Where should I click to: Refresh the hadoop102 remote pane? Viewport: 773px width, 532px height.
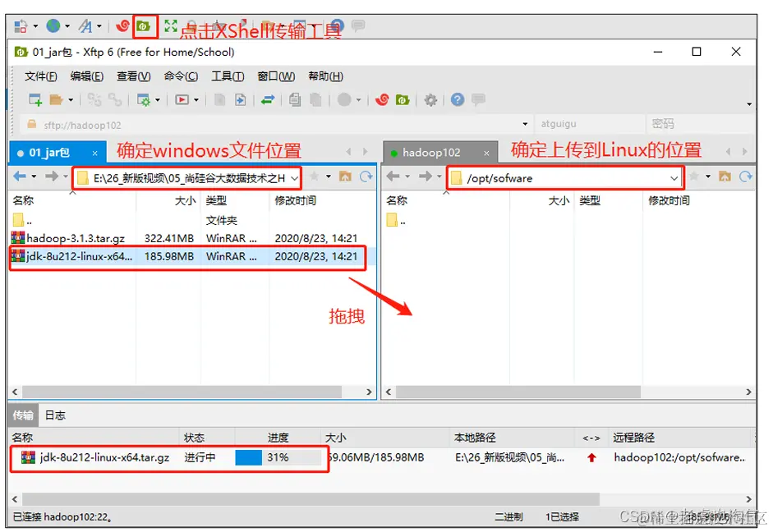coord(745,177)
